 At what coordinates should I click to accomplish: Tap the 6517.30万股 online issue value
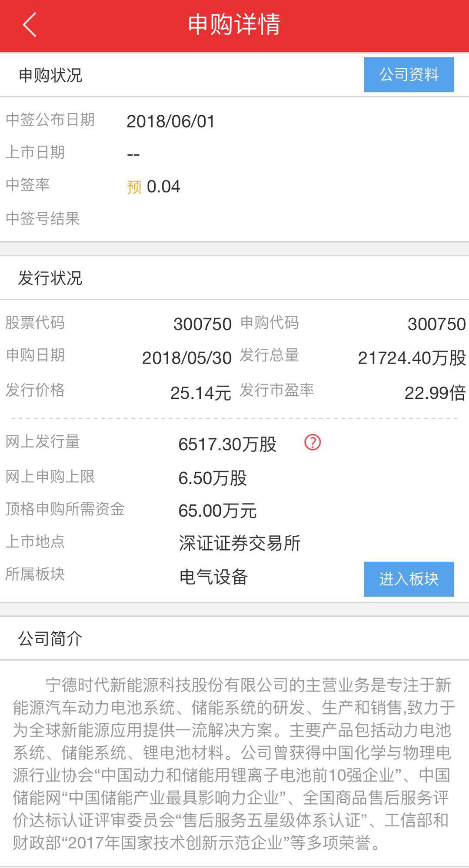click(227, 444)
